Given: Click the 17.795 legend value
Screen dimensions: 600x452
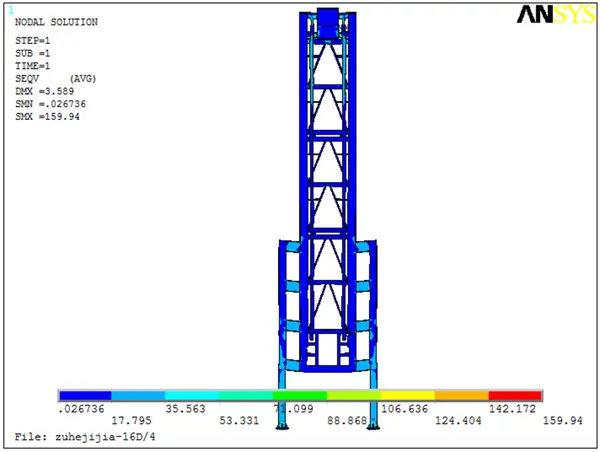Looking at the screenshot, I should click(x=130, y=421).
